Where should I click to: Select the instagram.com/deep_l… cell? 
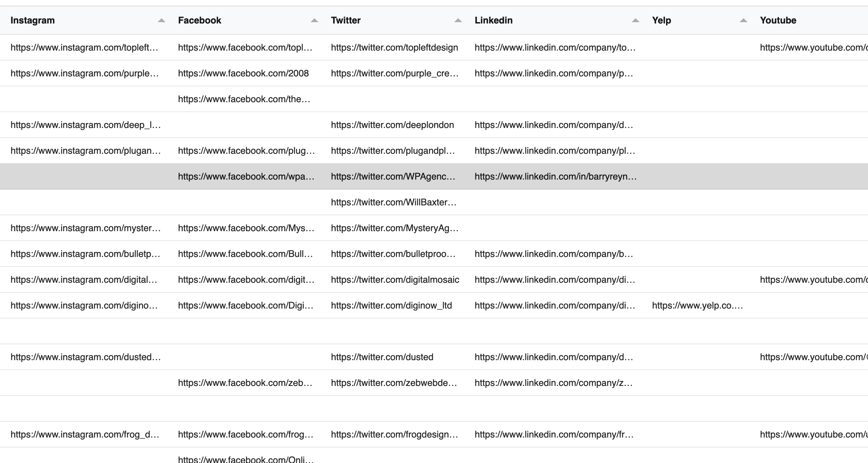(x=86, y=125)
